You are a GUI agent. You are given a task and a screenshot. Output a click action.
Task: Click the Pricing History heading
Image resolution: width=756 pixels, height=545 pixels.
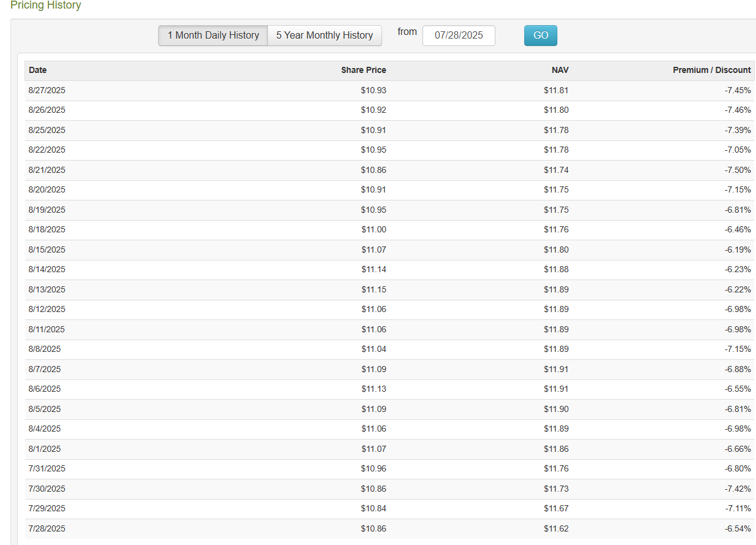point(45,6)
